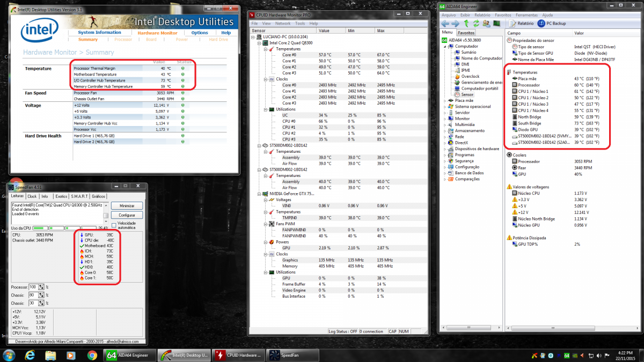644x362 pixels.
Task: Open System Information tab in Intel Desktop Utilities
Action: click(100, 32)
